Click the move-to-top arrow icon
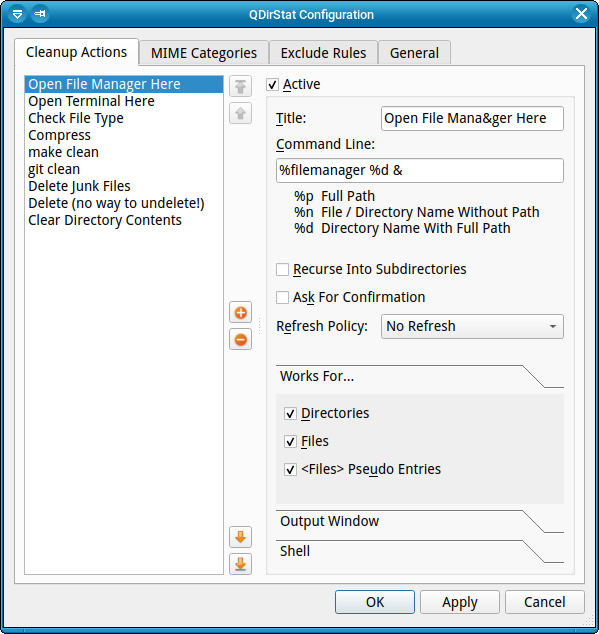The image size is (599, 634). 240,86
